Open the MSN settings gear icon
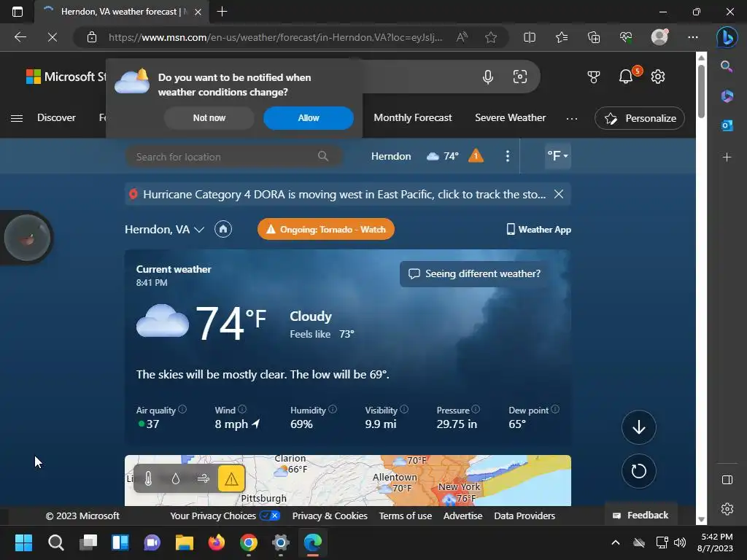The width and height of the screenshot is (747, 560). click(658, 76)
